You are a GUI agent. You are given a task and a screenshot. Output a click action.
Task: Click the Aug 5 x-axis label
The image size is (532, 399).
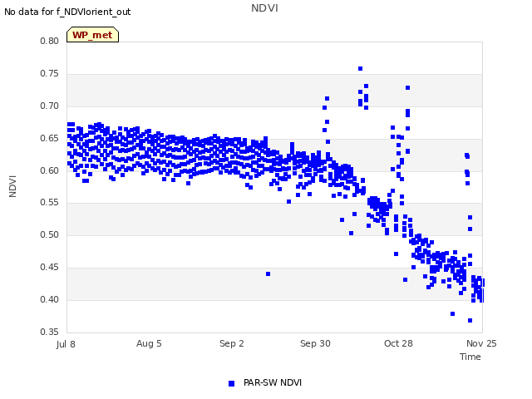pos(149,343)
